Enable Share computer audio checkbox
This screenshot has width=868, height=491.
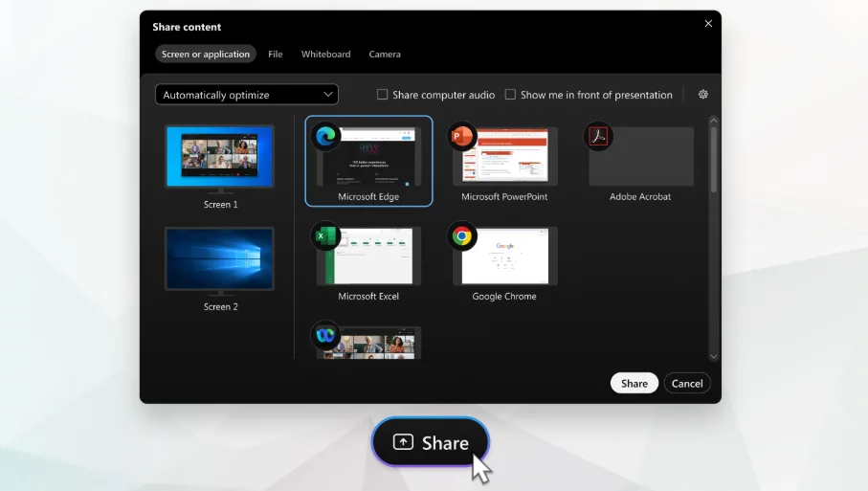[383, 95]
